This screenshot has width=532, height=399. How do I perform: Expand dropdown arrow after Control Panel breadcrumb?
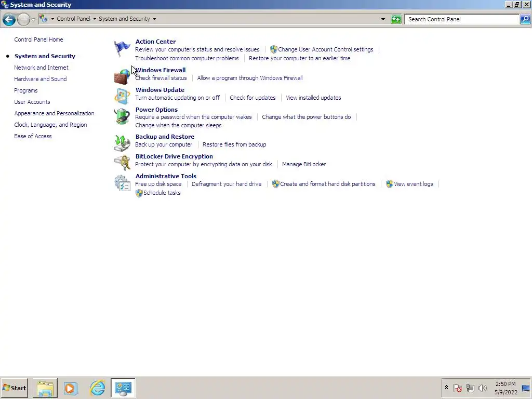[x=95, y=19]
